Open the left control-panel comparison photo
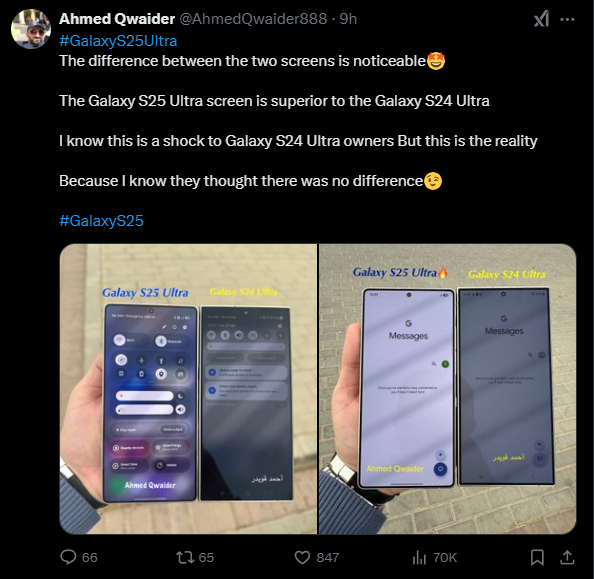Viewport: 594px width, 579px height. tap(188, 389)
